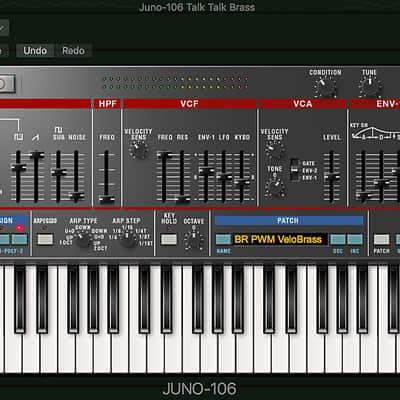This screenshot has height=400, width=400.
Task: Toggle the KEY HOLD button
Action: [x=169, y=239]
